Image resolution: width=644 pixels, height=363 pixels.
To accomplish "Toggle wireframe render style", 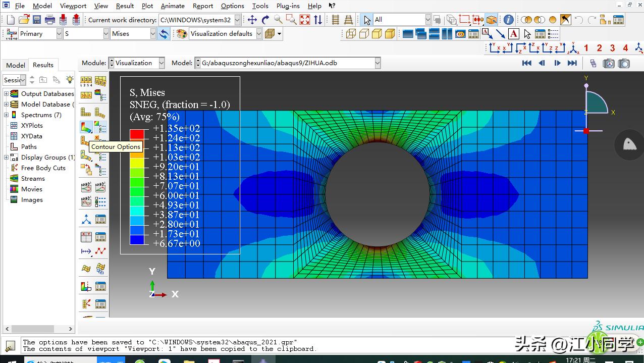I will click(351, 34).
